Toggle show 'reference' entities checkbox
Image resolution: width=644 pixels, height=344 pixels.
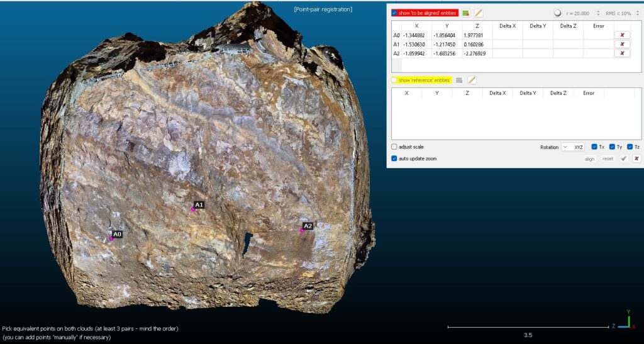394,80
